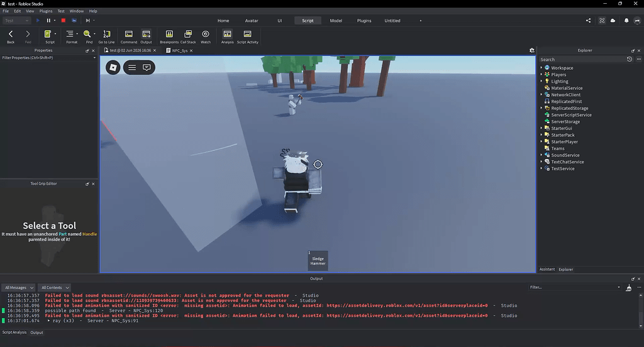Select ServerScriptService in Explorer
The height and width of the screenshot is (347, 644).
click(571, 115)
